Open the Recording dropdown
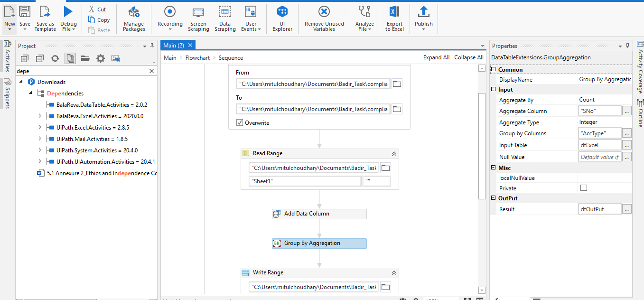Screen dimensions: 644x300 [x=170, y=29]
